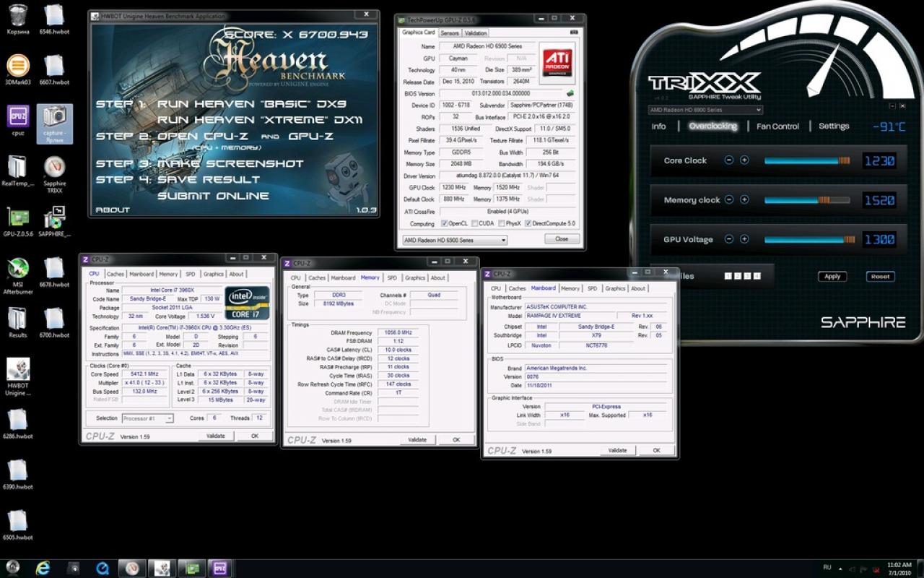Increase Memory clock with plus icon

[744, 199]
